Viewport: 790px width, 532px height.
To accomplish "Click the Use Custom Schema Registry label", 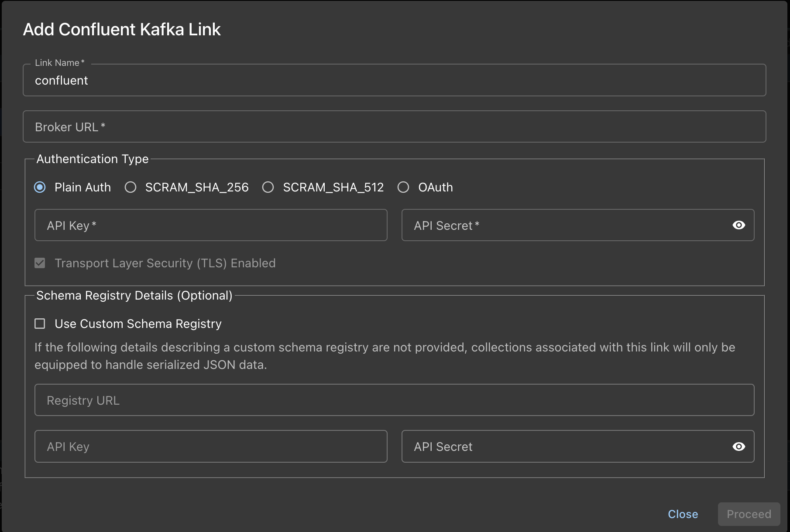I will pyautogui.click(x=138, y=324).
